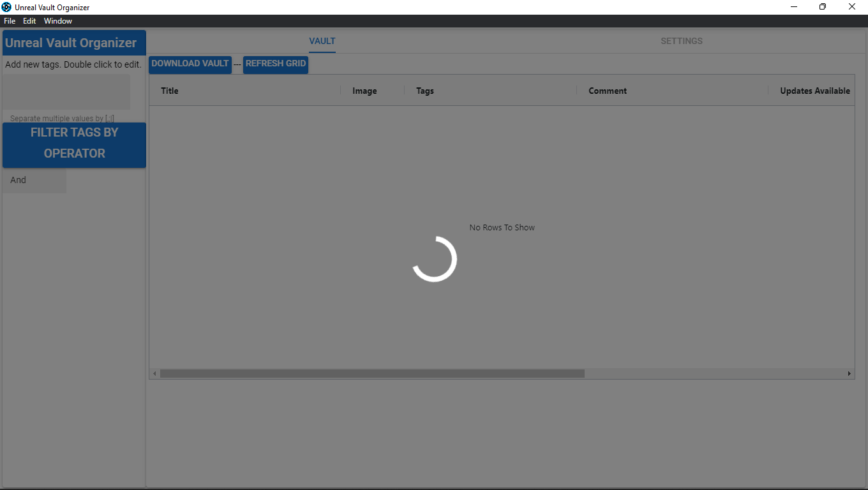Sort by the Title column header
This screenshot has width=868, height=490.
click(x=245, y=91)
